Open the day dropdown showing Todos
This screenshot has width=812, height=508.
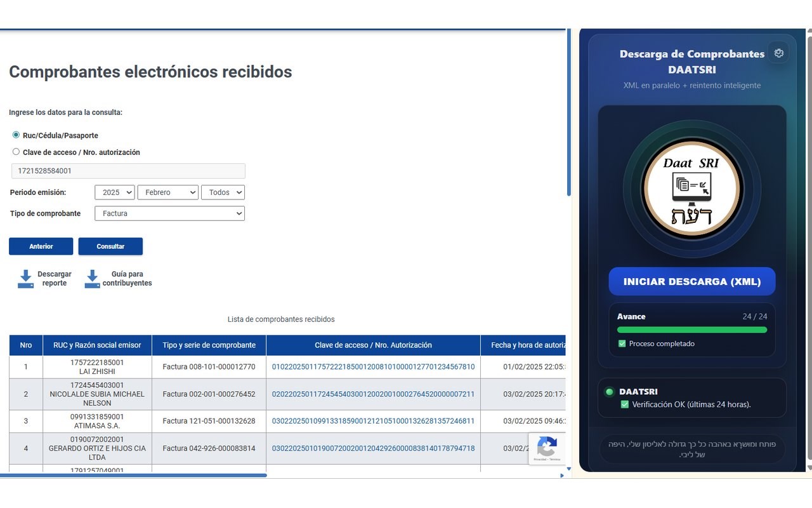coord(223,192)
